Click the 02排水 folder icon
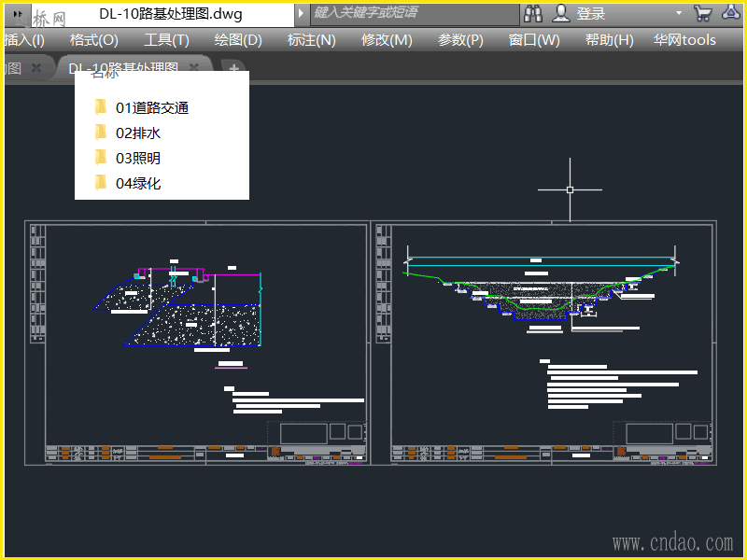 pos(101,132)
